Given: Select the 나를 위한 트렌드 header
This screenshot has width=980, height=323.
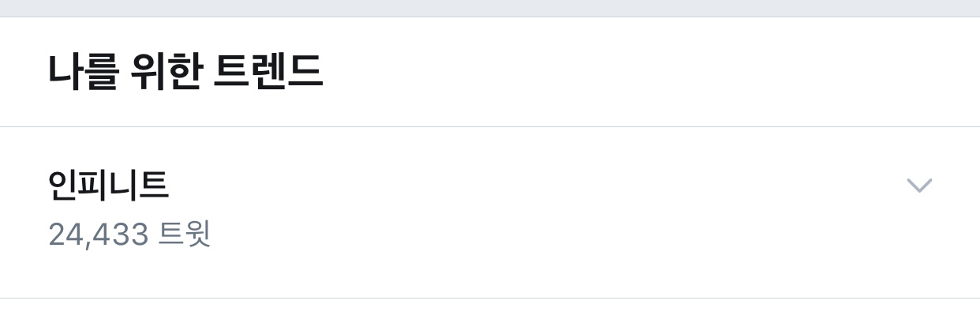Looking at the screenshot, I should coord(185,73).
